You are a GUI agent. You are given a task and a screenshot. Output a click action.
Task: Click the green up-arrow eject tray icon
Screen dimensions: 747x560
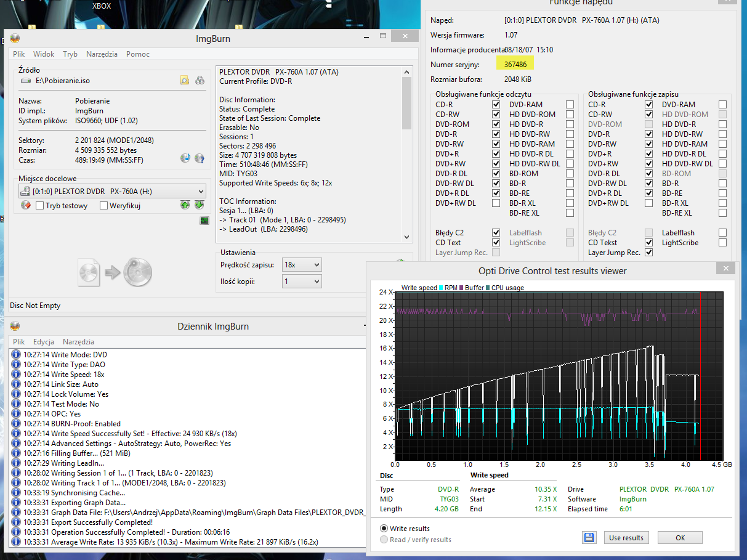click(x=185, y=205)
